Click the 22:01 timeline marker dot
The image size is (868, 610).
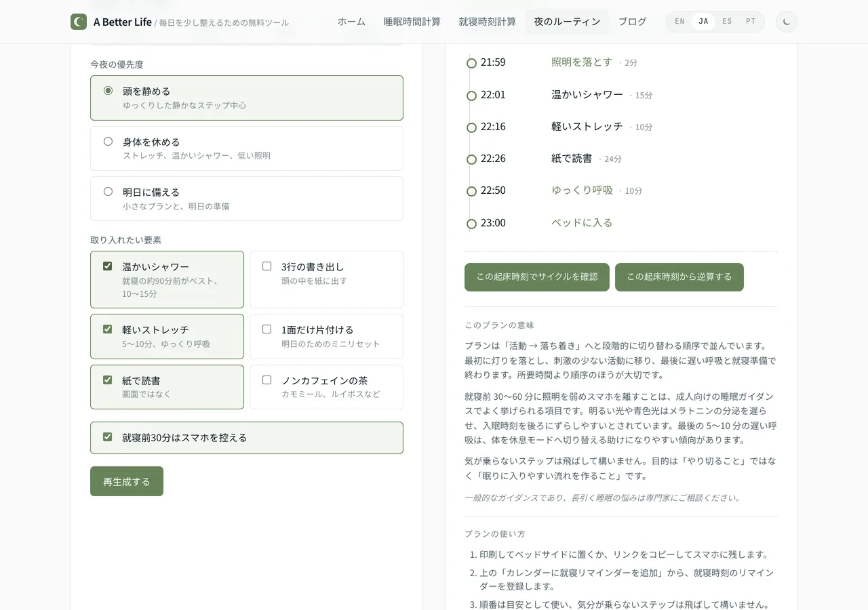point(471,96)
